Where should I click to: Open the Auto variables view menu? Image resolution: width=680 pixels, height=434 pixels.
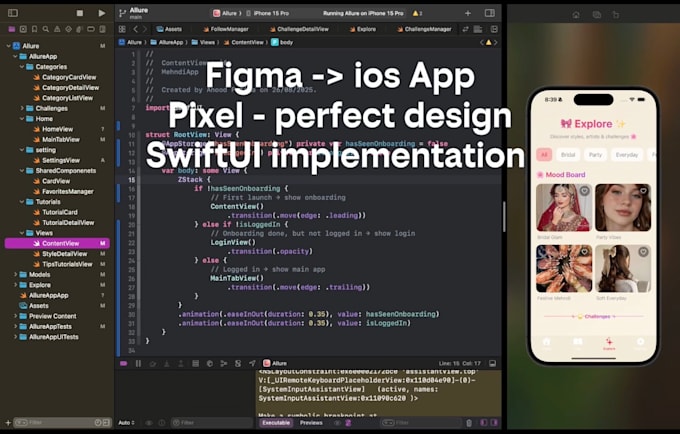pyautogui.click(x=127, y=423)
